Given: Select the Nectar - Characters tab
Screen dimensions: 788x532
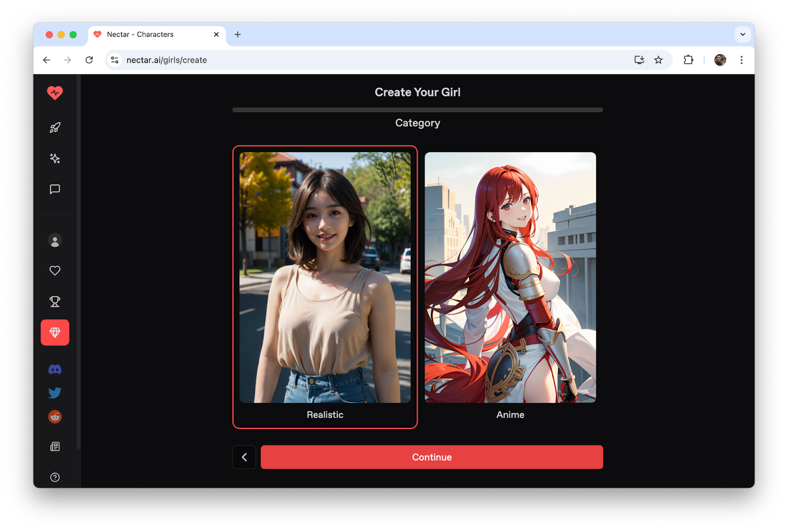Looking at the screenshot, I should (157, 34).
